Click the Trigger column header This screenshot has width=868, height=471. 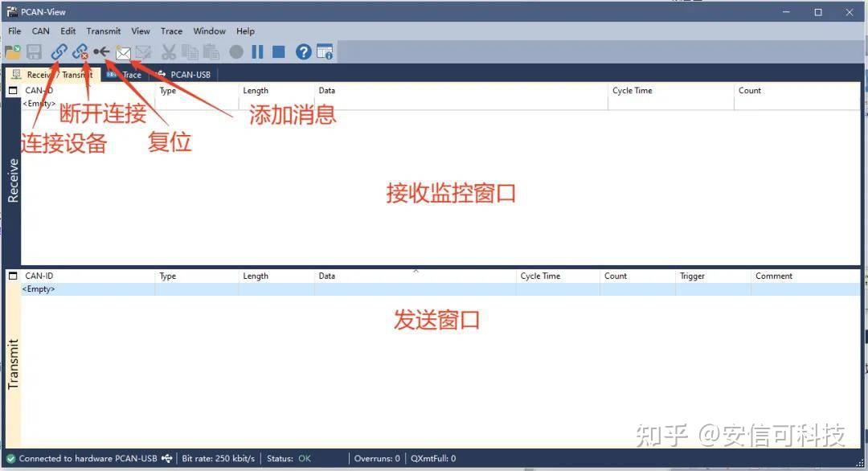[x=713, y=276]
